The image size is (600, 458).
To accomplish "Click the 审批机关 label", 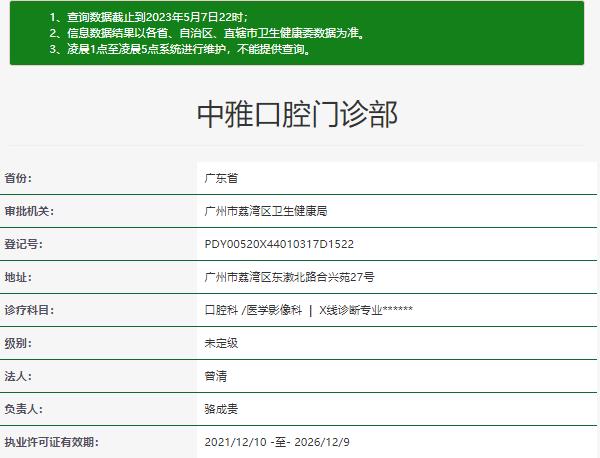I will (29, 211).
